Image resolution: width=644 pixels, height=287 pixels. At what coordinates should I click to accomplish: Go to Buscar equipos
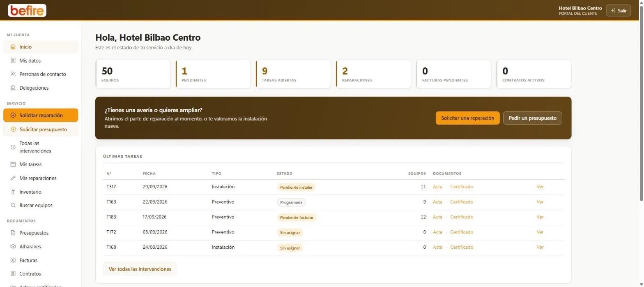(41, 206)
